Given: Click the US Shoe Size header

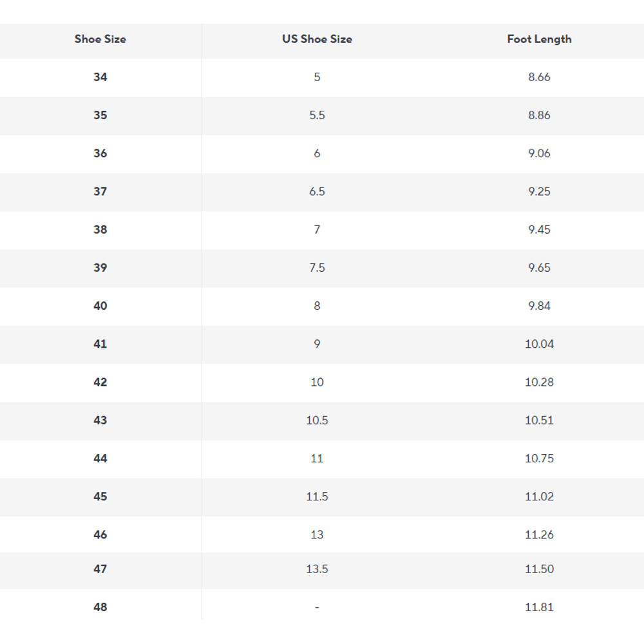Looking at the screenshot, I should tap(317, 39).
